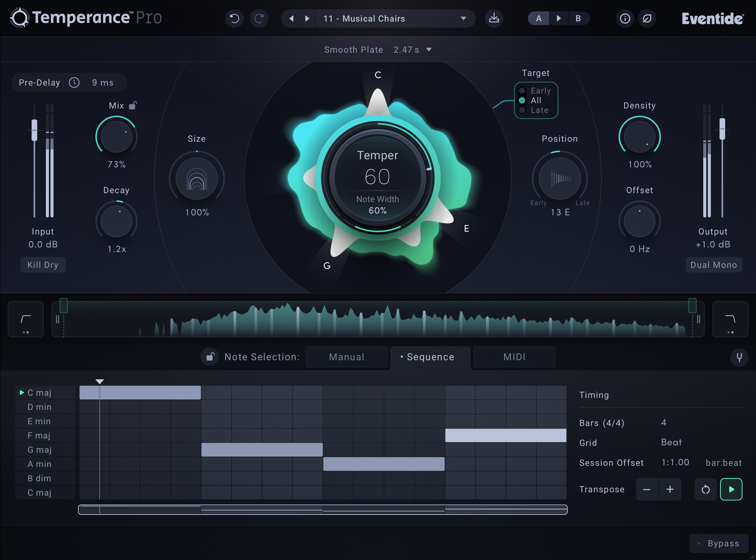The height and width of the screenshot is (560, 756).
Task: Click the undo icon in the toolbar
Action: 234,18
